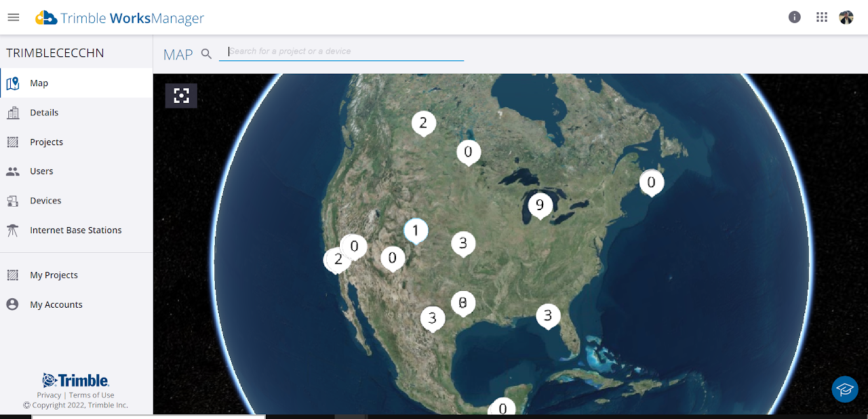Open the Terms of Use link
The image size is (868, 419).
(x=92, y=395)
